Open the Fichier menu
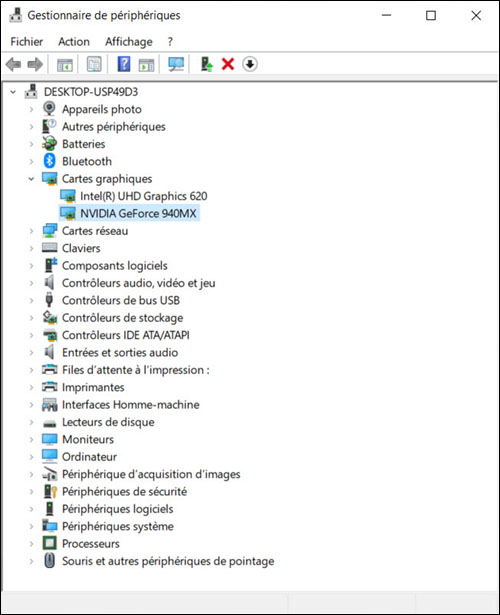The height and width of the screenshot is (615, 500). 27,42
